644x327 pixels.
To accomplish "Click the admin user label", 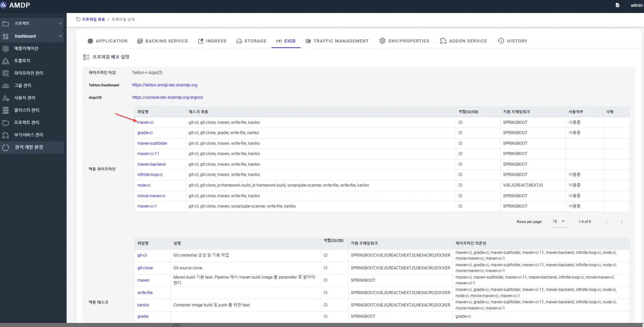I will coord(637,5).
